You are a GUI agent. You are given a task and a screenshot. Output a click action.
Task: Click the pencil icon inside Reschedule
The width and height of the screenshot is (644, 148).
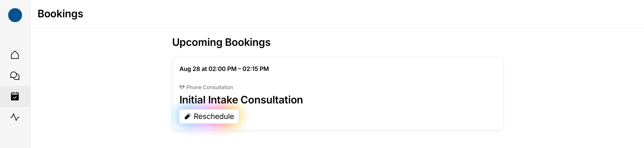[187, 116]
